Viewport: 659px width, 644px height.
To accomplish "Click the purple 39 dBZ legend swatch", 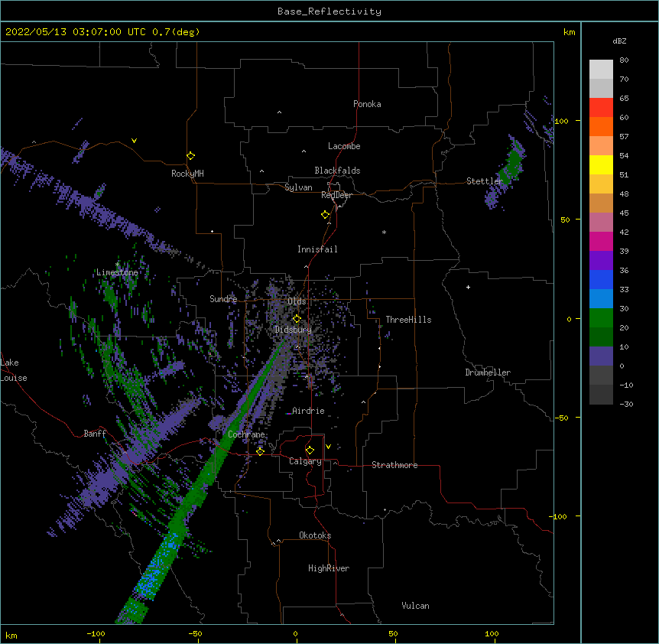I will point(601,261).
